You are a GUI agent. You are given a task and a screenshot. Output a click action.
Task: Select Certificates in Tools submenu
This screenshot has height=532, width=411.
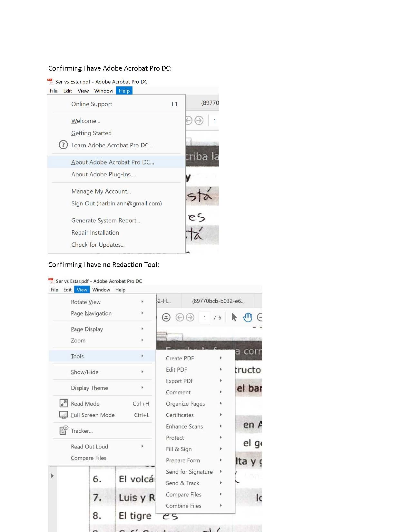(x=195, y=415)
